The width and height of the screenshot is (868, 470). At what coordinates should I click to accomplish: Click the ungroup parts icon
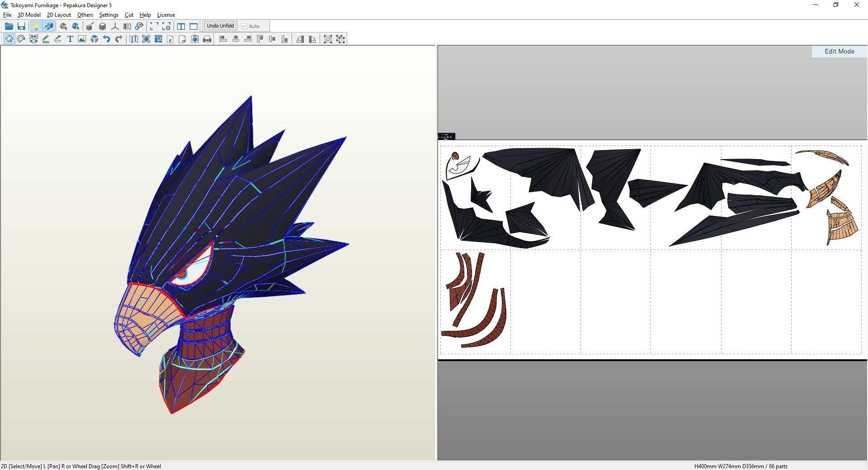(x=340, y=39)
